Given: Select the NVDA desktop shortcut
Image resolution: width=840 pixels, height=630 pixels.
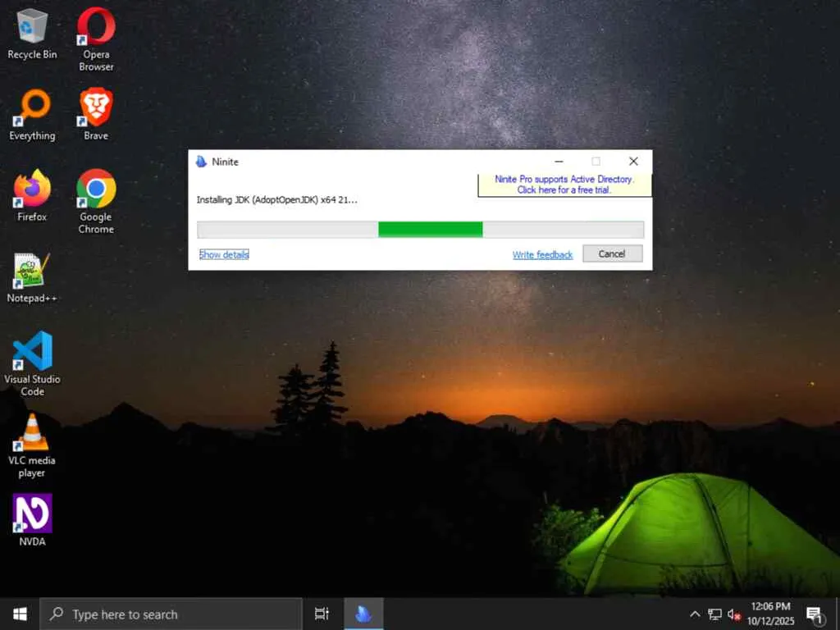Looking at the screenshot, I should (x=32, y=519).
